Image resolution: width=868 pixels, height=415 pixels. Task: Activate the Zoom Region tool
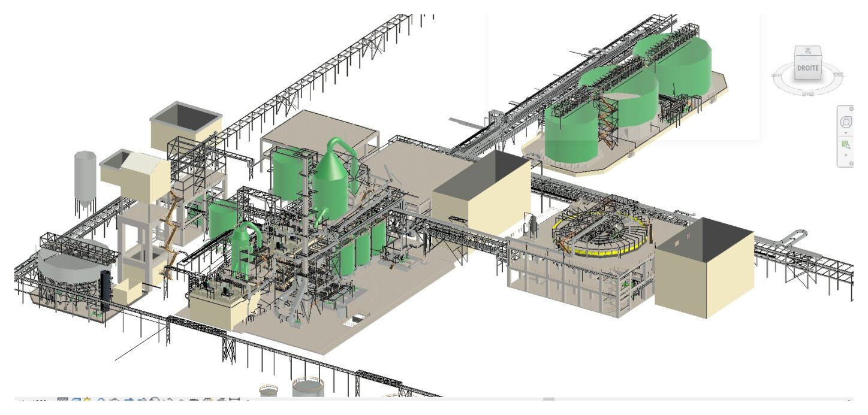click(x=846, y=144)
